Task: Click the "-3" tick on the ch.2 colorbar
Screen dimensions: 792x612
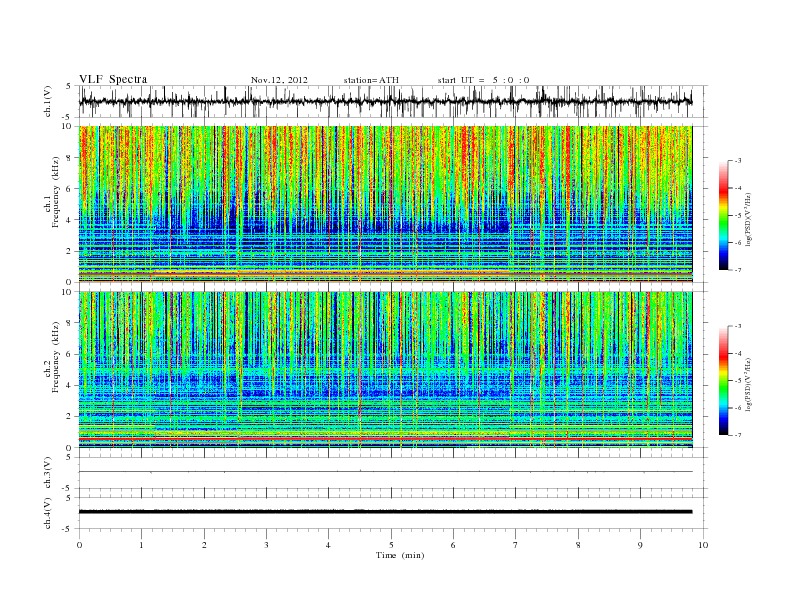Action: coord(738,326)
